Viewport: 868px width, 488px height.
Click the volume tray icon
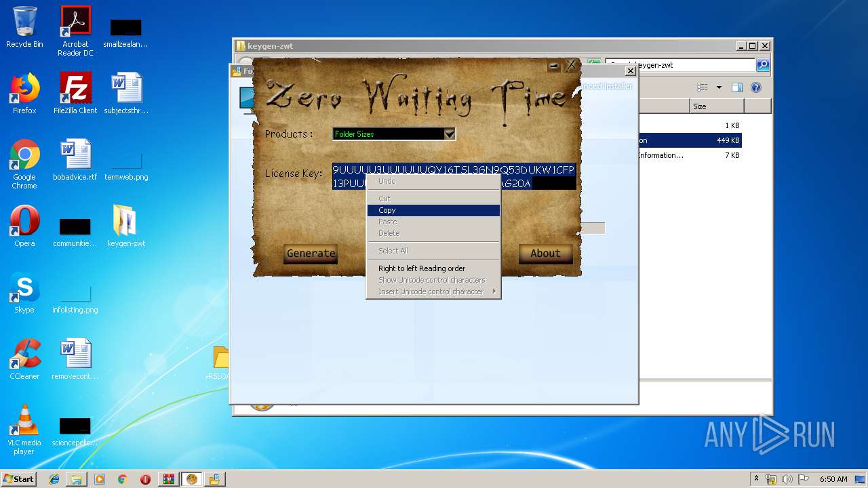pos(787,479)
